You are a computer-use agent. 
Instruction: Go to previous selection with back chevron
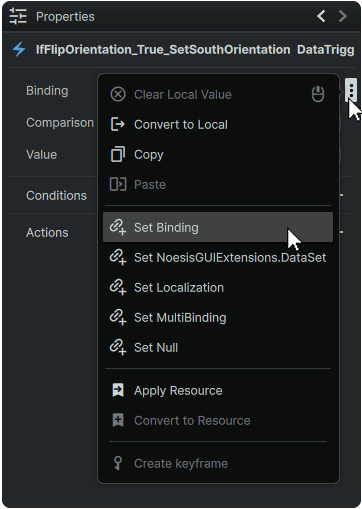(321, 16)
